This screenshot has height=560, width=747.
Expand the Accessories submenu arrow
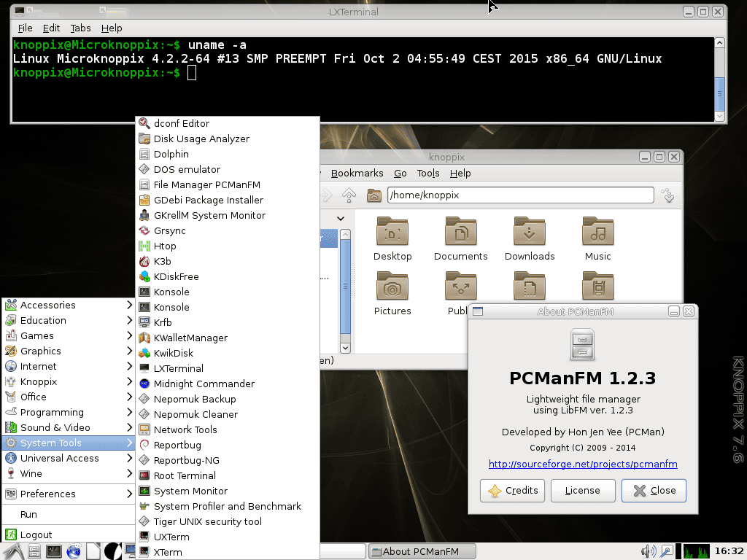(129, 305)
